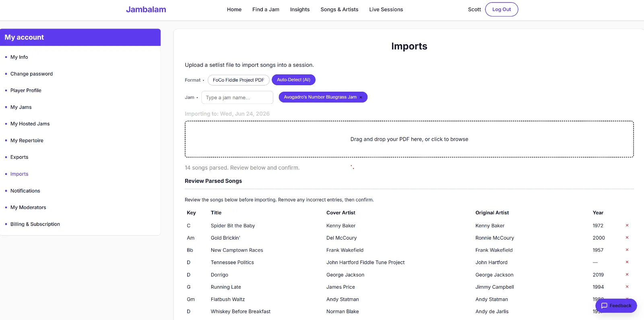
Task: Open Player Profile sidebar link
Action: click(26, 90)
